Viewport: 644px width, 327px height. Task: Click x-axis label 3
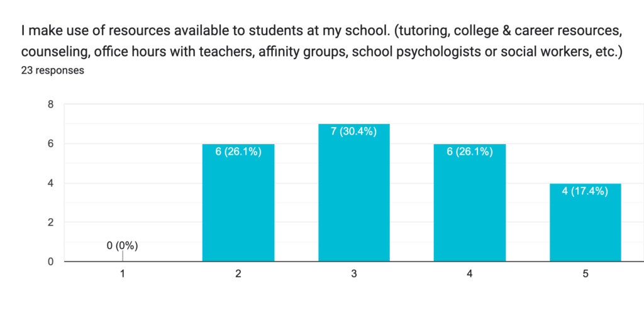pos(354,274)
